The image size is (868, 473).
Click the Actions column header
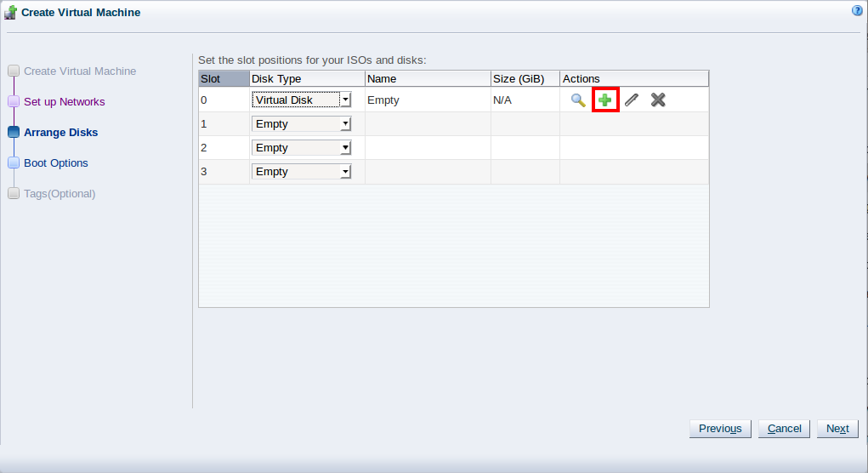tap(634, 78)
